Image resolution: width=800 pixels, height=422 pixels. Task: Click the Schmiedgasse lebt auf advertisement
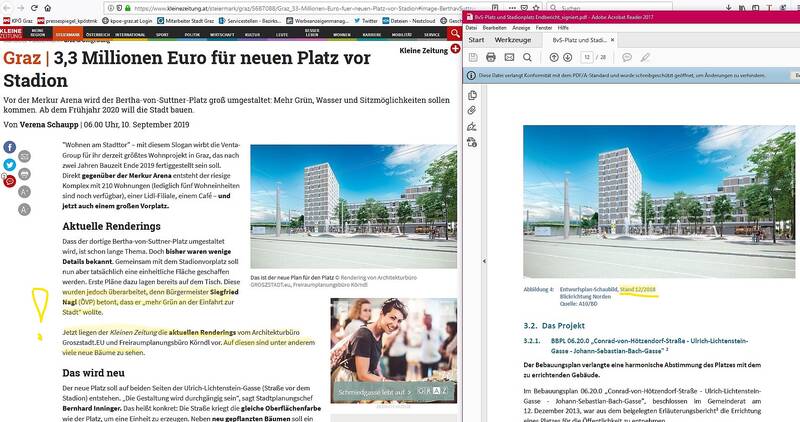(x=394, y=351)
